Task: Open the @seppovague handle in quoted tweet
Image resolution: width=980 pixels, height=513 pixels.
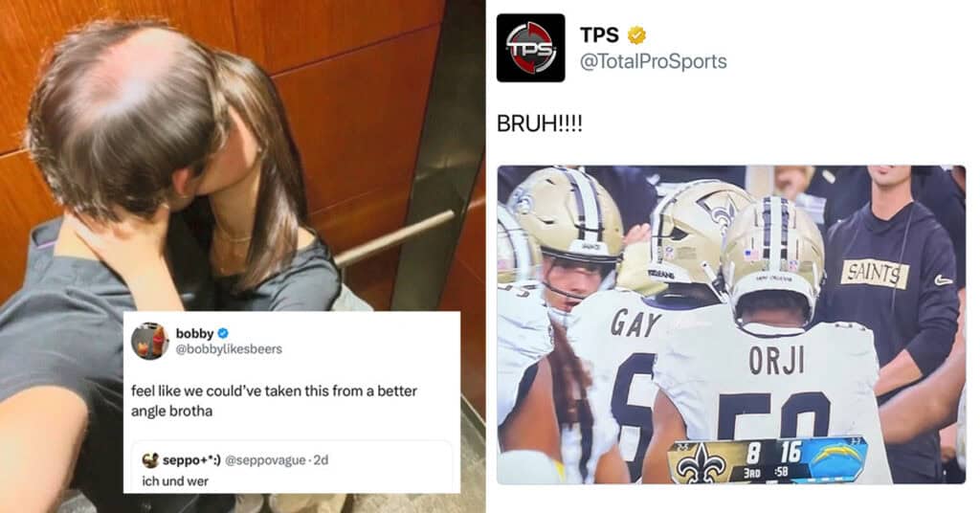Action: (267, 460)
